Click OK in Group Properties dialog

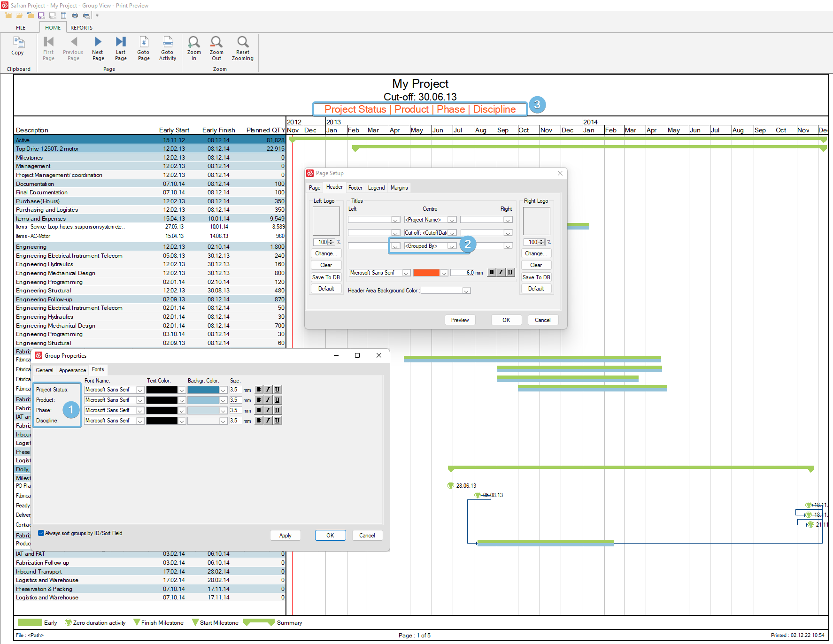pos(331,536)
